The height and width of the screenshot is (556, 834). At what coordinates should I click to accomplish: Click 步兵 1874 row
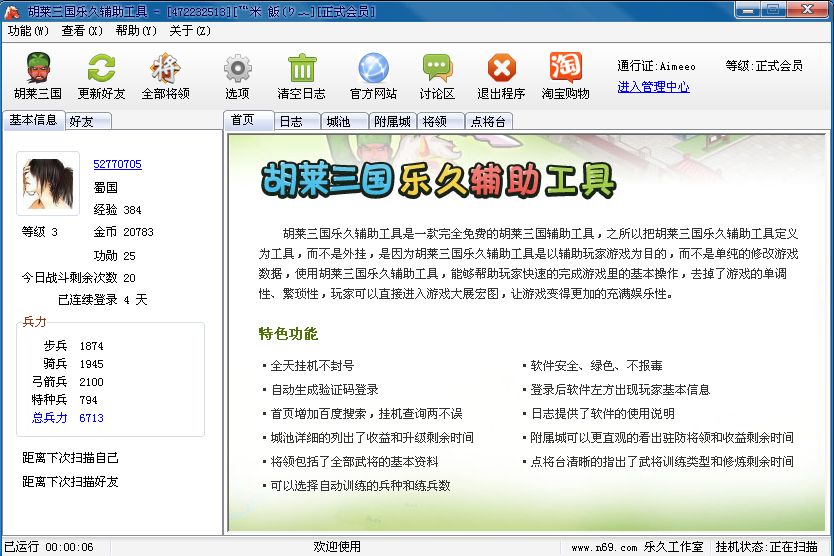pos(73,346)
